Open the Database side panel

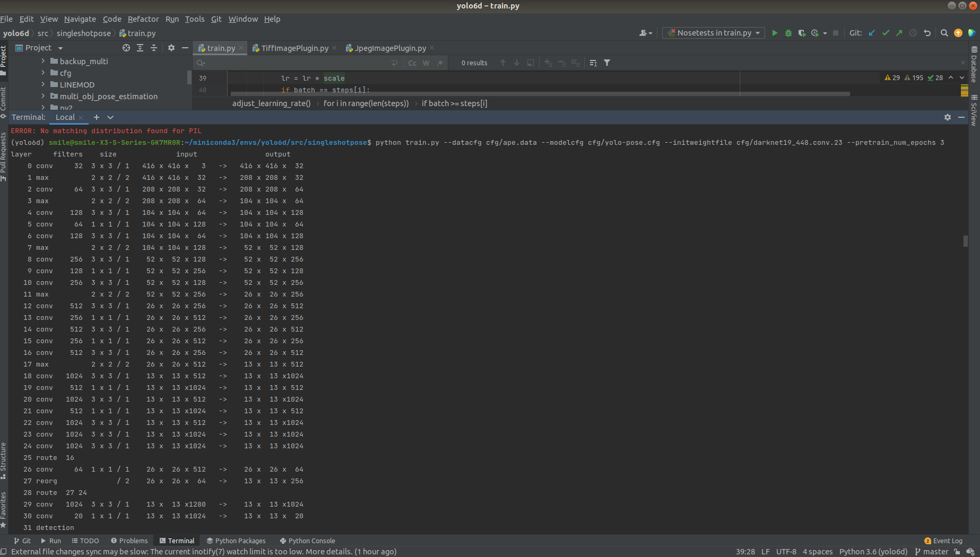point(974,64)
